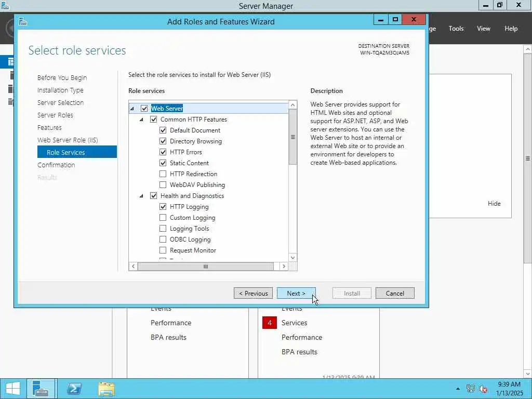
Task: Collapse the Web Server tree node
Action: (132, 109)
